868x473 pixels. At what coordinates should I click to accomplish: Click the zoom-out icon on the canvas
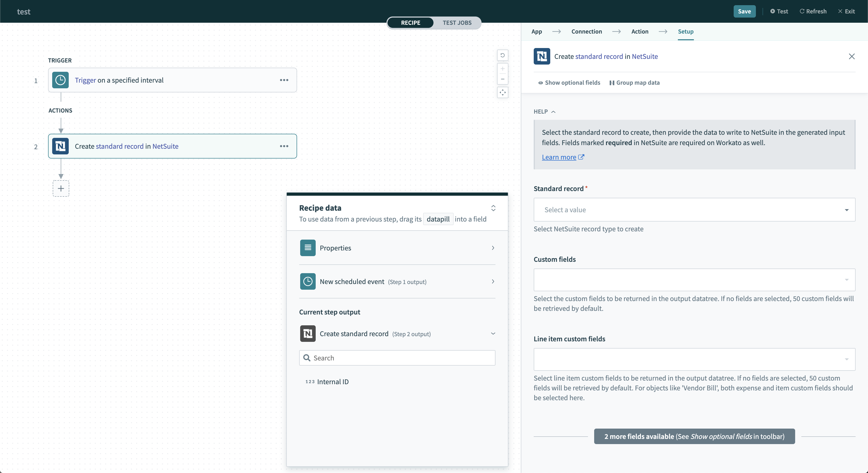[x=502, y=80]
